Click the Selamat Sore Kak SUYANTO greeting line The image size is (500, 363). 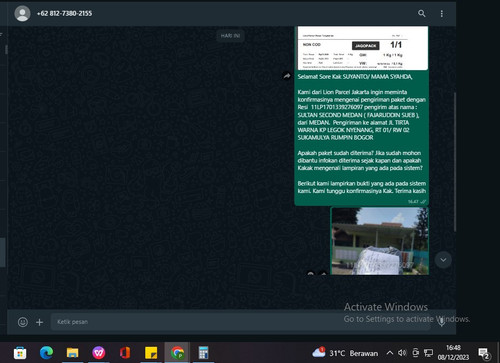tap(355, 77)
